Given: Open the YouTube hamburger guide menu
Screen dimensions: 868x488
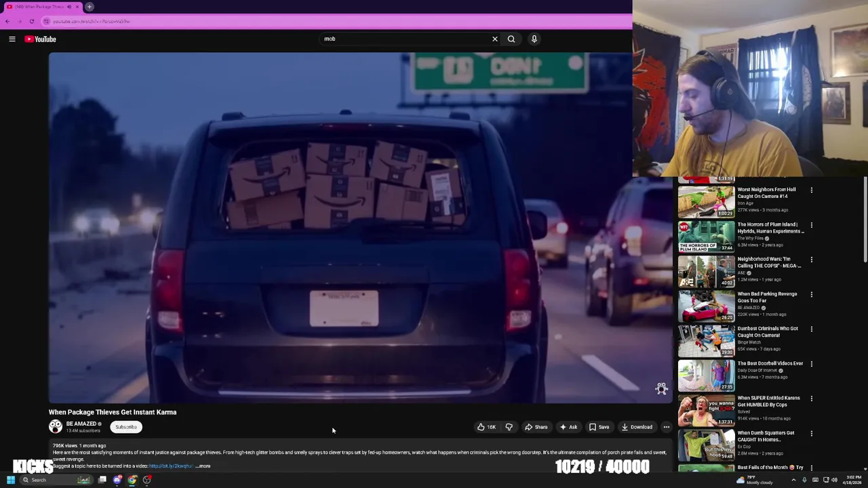Looking at the screenshot, I should pyautogui.click(x=12, y=39).
